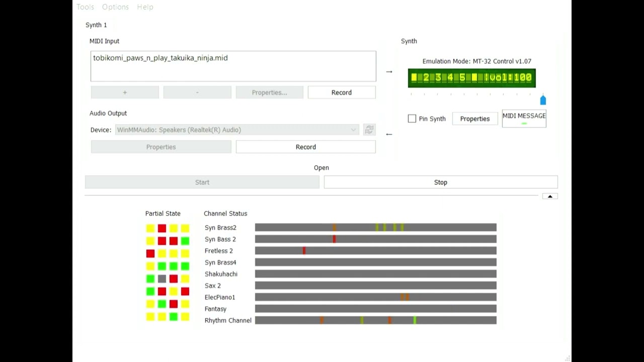Viewport: 644px width, 362px height.
Task: Click the Rhythm Channel status bar
Action: [x=376, y=320]
